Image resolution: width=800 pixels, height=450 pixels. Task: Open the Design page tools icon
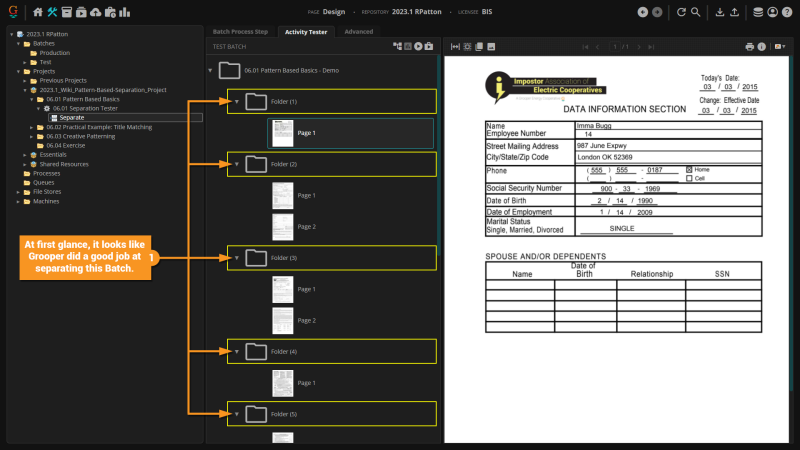pyautogui.click(x=52, y=12)
